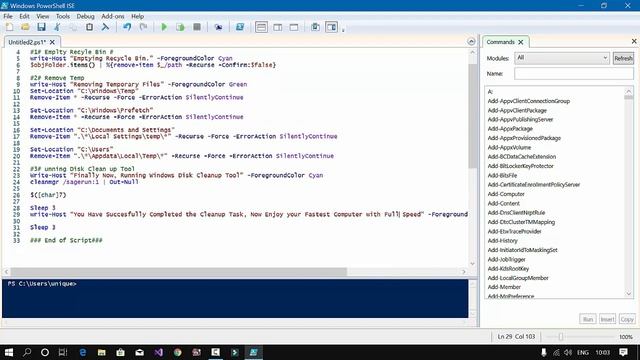Cut the selection with the scissors icon
640x360 pixels.
[57, 27]
